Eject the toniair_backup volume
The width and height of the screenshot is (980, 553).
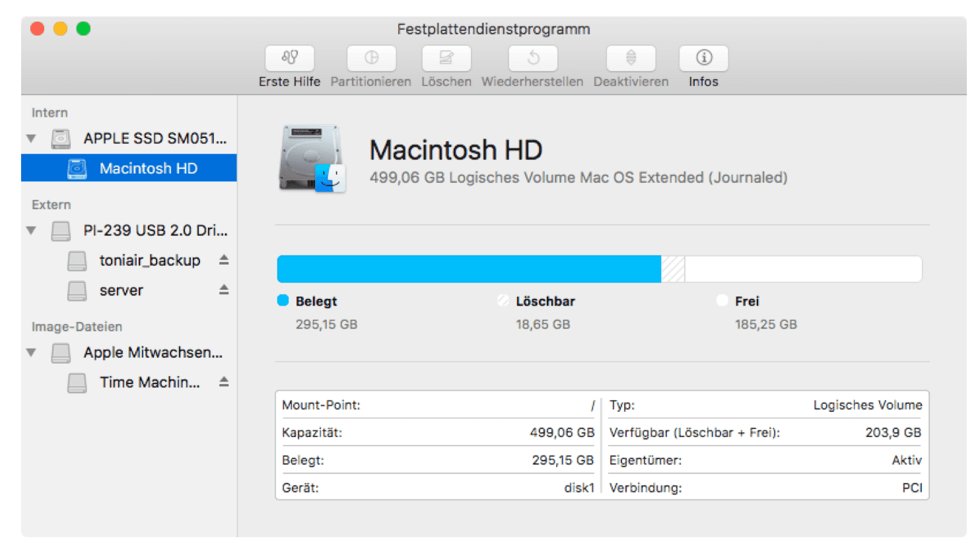coord(224,260)
